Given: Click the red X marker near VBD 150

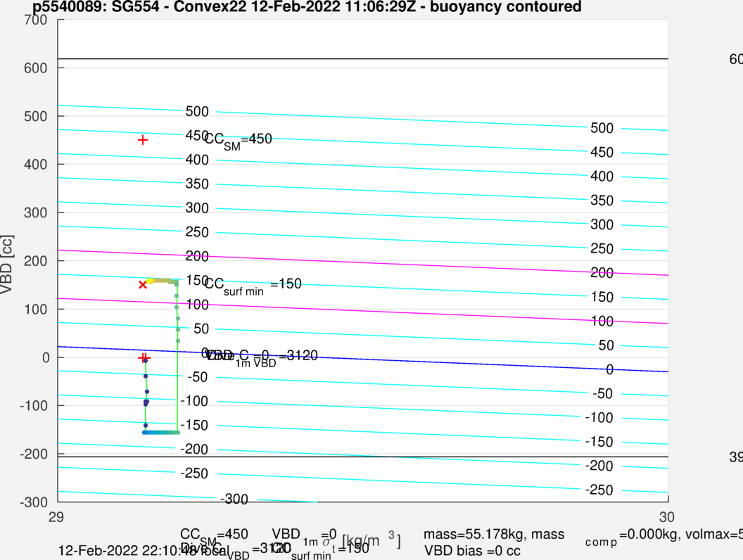Looking at the screenshot, I should click(x=143, y=285).
